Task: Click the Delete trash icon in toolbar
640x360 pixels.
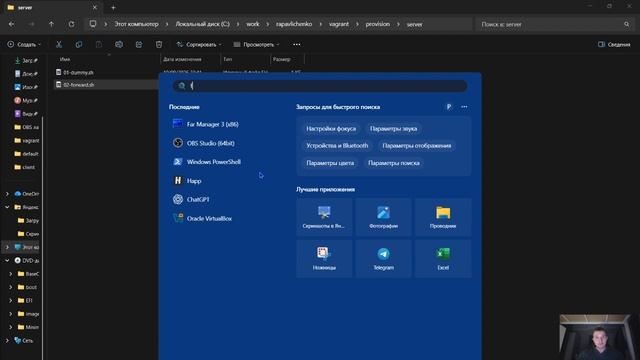Action: point(159,44)
